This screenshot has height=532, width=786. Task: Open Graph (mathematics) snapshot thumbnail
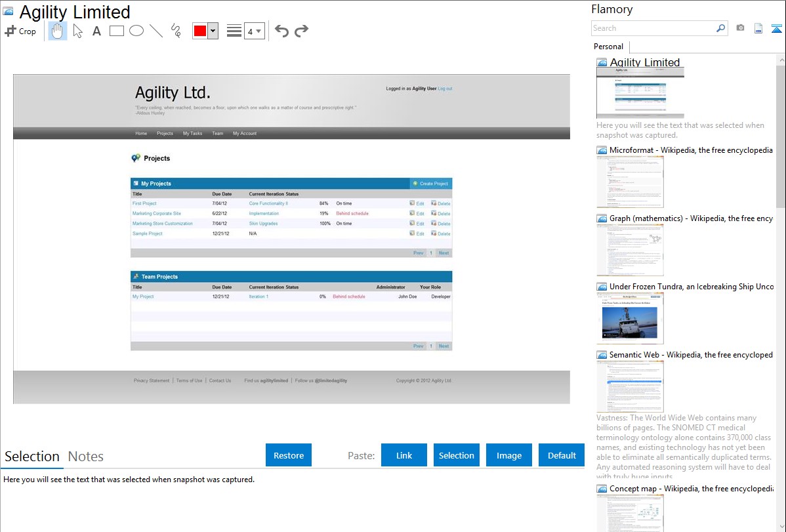pos(630,250)
